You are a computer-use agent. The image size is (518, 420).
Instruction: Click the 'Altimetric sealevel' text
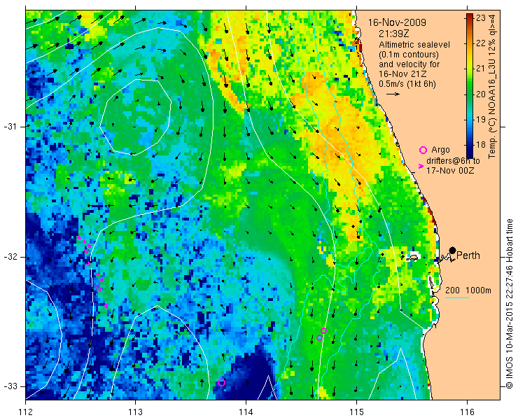point(414,45)
